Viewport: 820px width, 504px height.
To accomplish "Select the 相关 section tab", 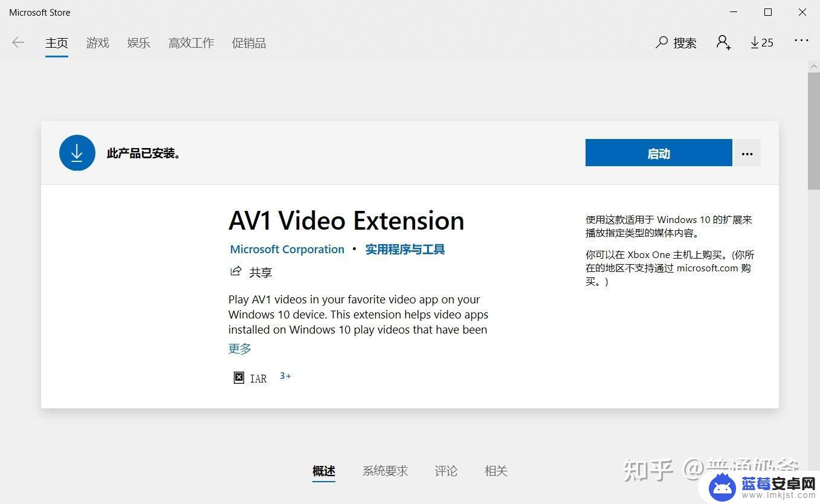I will tap(496, 471).
